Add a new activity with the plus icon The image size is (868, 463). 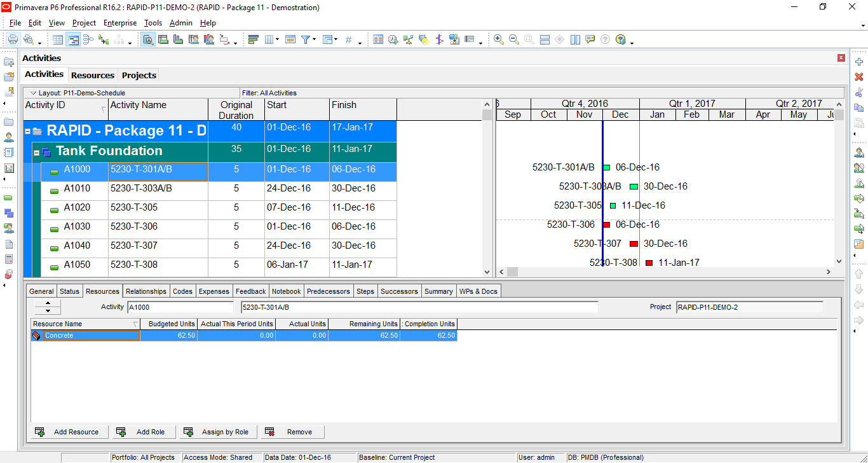coord(859,62)
